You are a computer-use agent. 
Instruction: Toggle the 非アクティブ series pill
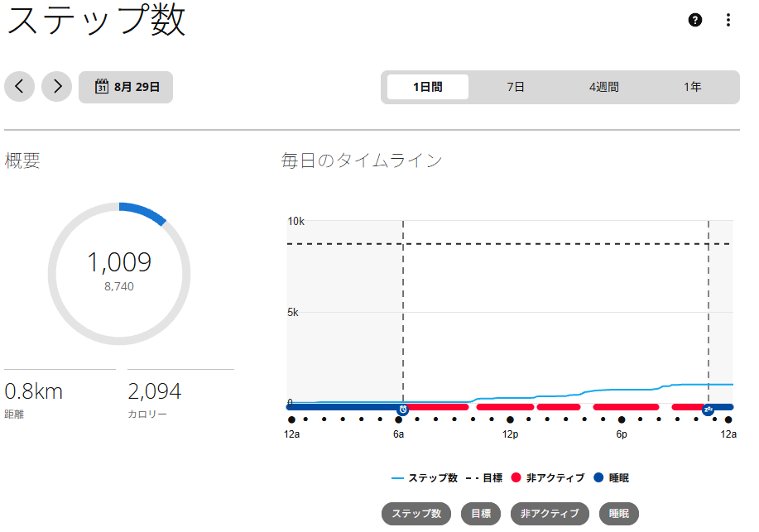pos(550,514)
